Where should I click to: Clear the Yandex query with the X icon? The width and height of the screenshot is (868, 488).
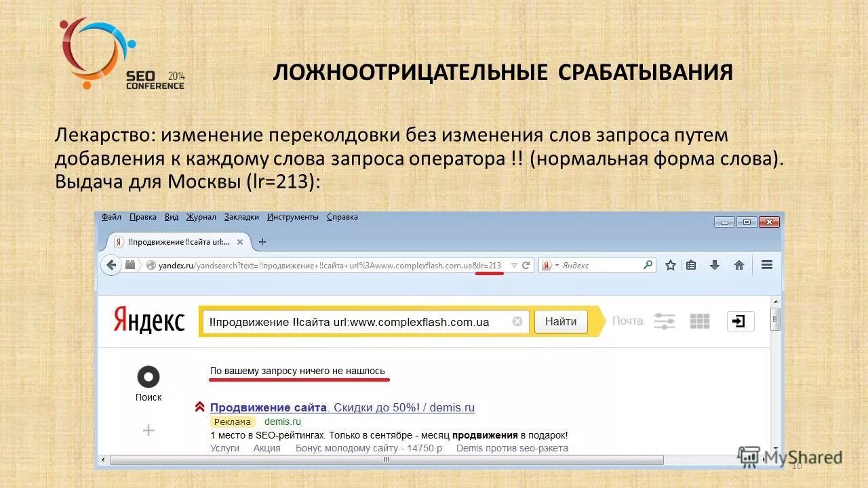[517, 322]
